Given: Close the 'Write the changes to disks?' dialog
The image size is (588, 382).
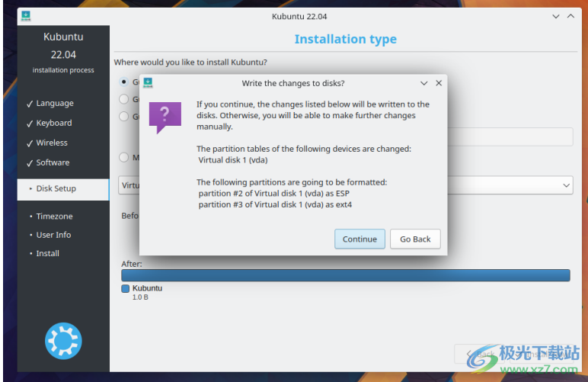Looking at the screenshot, I should [x=439, y=83].
